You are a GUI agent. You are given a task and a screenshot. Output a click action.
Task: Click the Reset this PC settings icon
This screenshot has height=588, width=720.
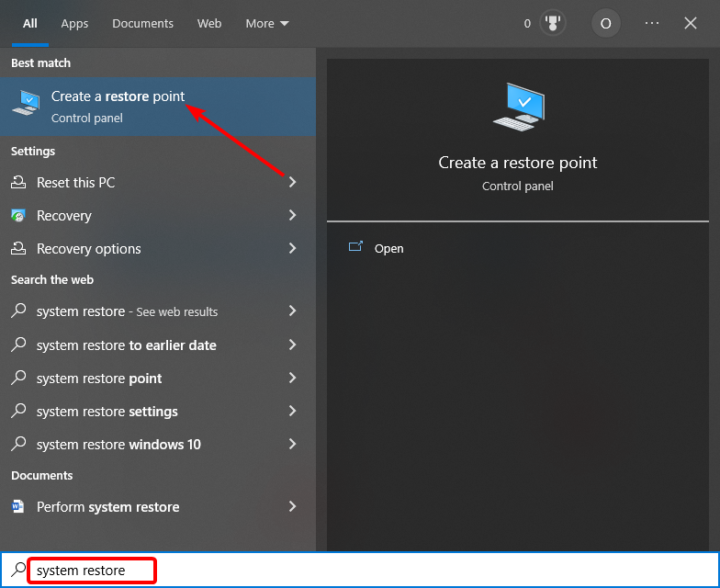coord(18,182)
